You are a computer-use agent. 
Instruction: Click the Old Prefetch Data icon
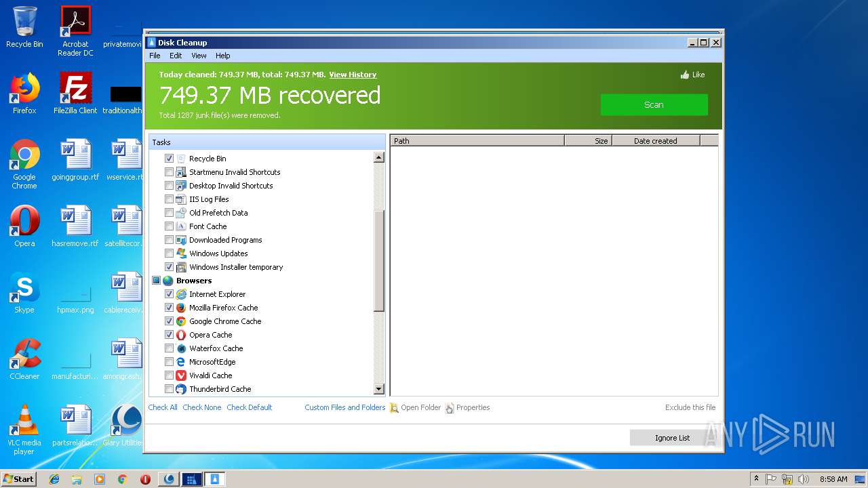click(181, 213)
